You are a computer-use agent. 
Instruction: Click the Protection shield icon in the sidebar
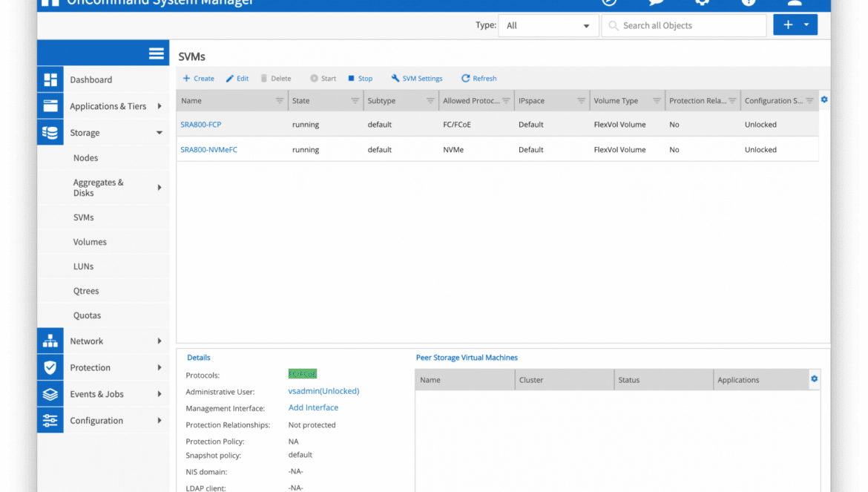tap(50, 367)
